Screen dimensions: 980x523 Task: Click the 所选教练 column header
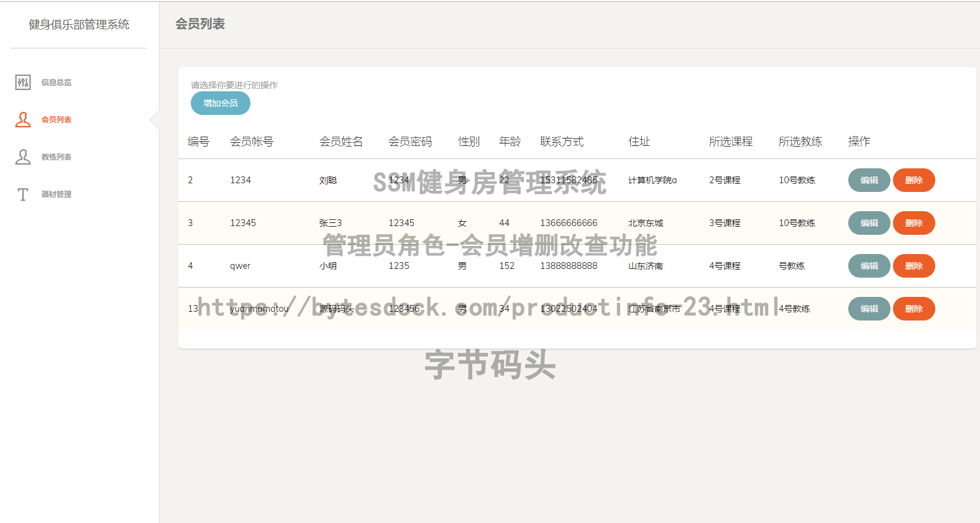(x=800, y=142)
